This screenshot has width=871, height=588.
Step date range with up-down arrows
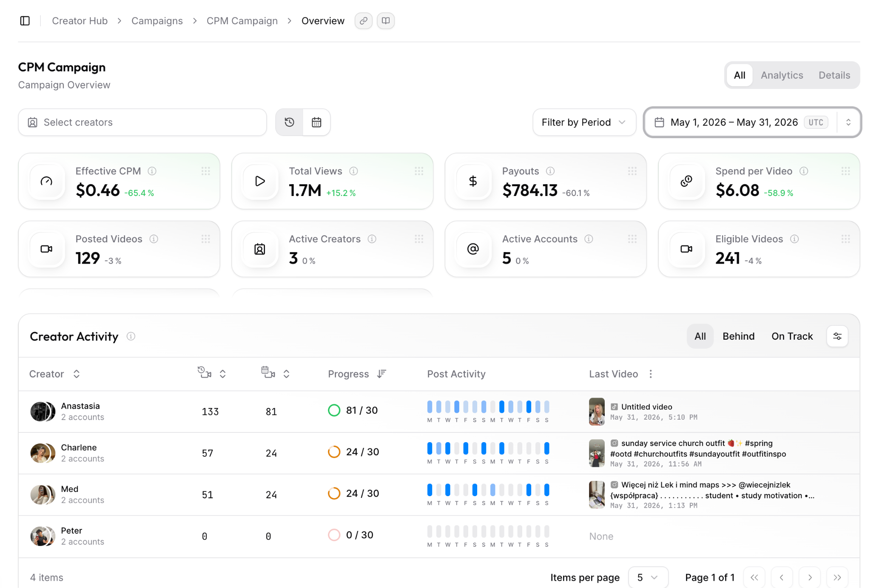pyautogui.click(x=848, y=122)
